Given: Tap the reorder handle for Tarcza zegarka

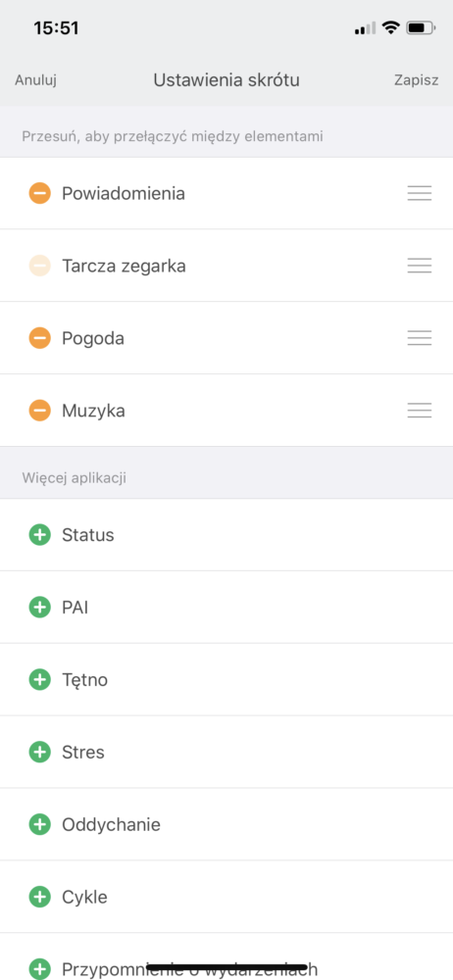Looking at the screenshot, I should [420, 266].
